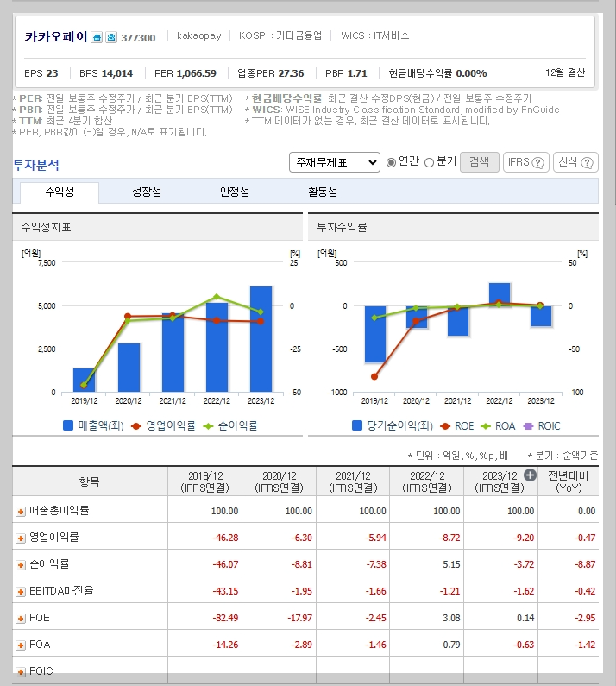Expand the ROIC row

(21, 672)
